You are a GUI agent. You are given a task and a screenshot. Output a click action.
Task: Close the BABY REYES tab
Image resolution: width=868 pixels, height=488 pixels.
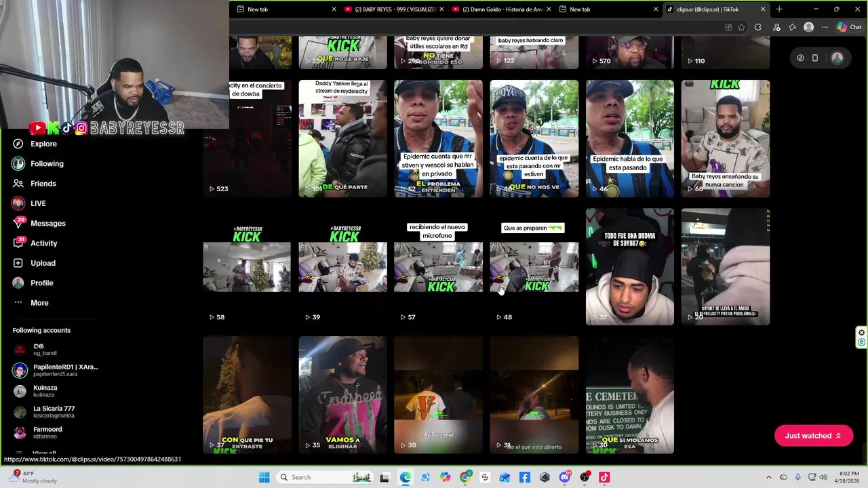pyautogui.click(x=441, y=9)
